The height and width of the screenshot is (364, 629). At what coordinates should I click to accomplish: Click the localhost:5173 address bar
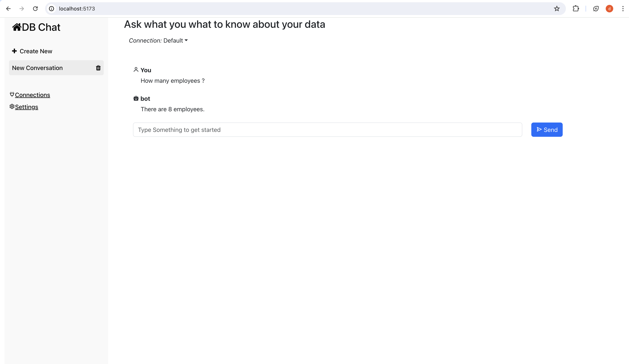pyautogui.click(x=299, y=9)
